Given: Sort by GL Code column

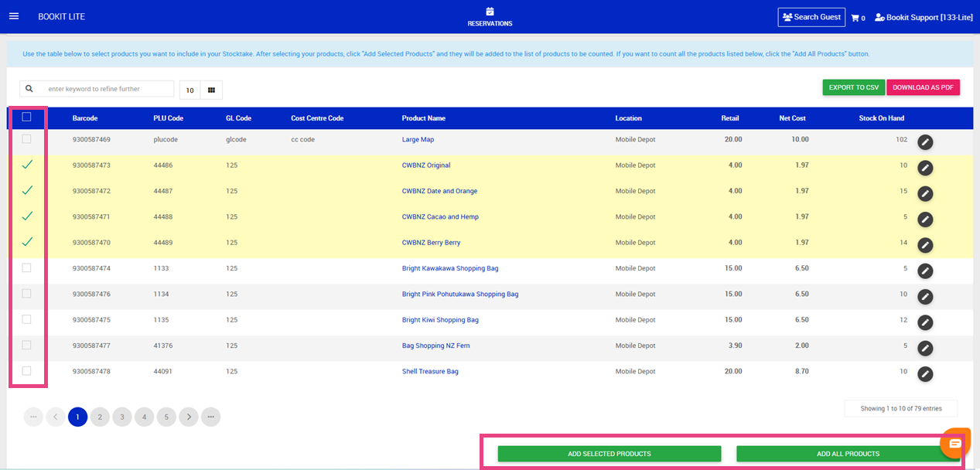Looking at the screenshot, I should pos(238,118).
